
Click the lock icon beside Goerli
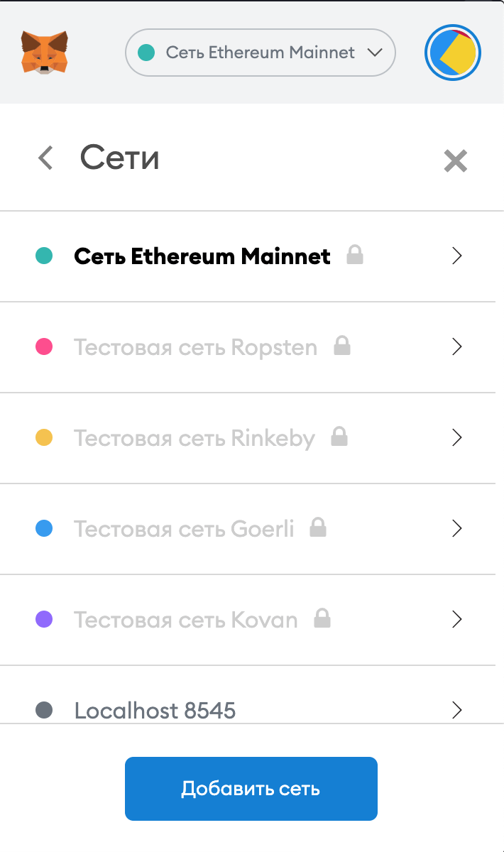(x=318, y=528)
